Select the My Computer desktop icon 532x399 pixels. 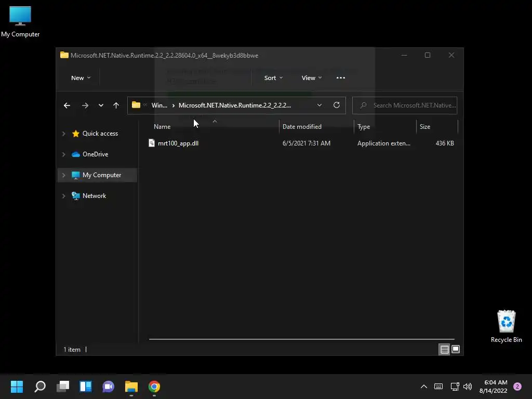20,21
